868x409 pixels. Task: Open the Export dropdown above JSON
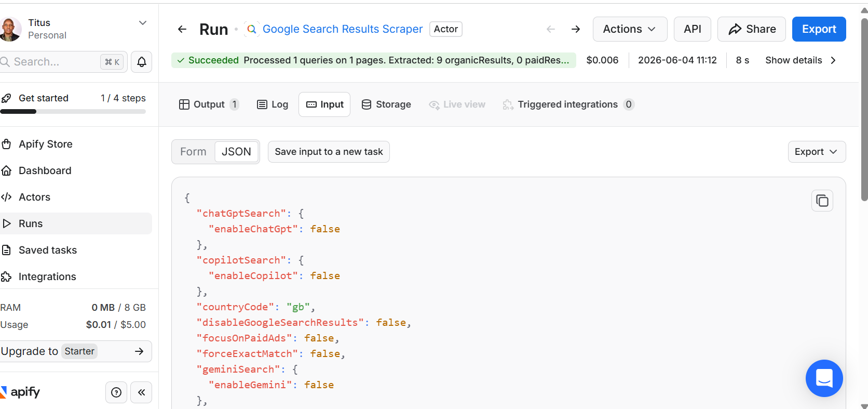(817, 152)
